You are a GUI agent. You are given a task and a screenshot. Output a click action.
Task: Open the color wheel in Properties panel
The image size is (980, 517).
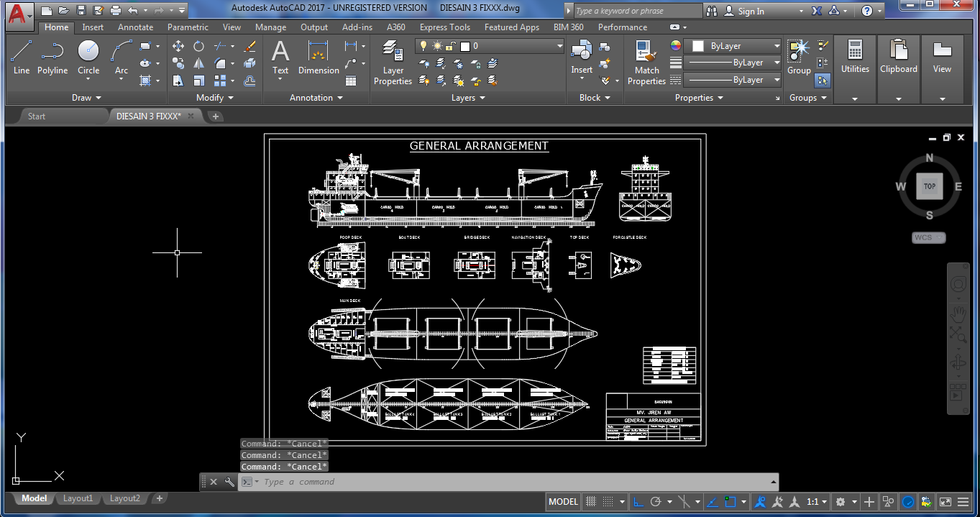[674, 45]
